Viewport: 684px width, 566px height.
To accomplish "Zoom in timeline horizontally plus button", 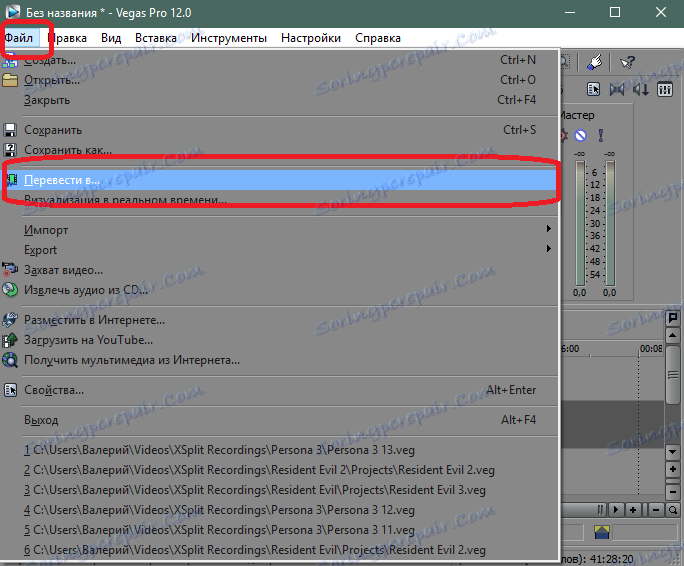I will [x=633, y=510].
